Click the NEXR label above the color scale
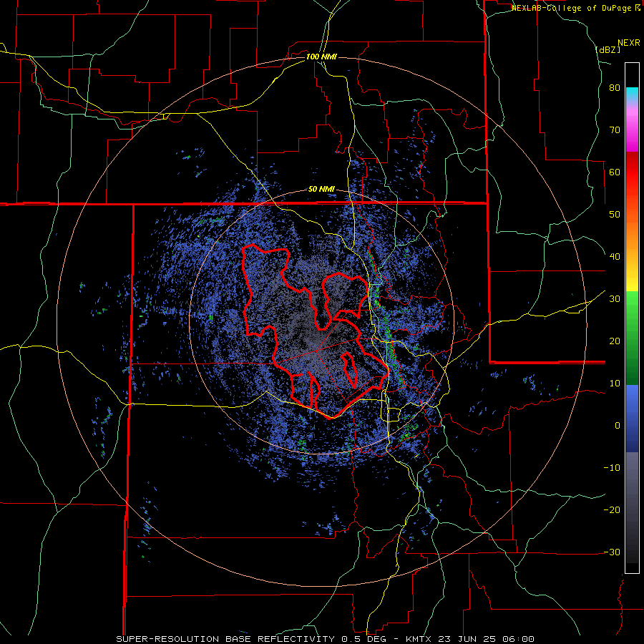 click(x=628, y=43)
